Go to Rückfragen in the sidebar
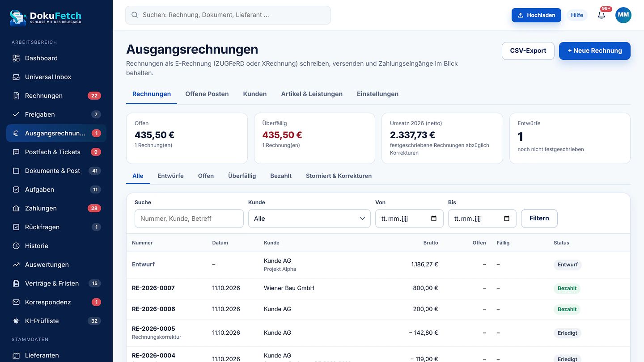 pyautogui.click(x=56, y=227)
